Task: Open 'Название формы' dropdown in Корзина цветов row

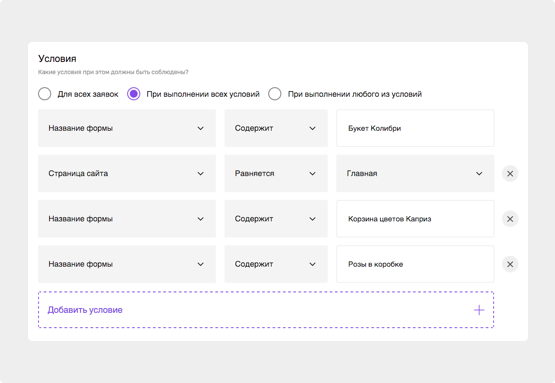Action: [127, 219]
